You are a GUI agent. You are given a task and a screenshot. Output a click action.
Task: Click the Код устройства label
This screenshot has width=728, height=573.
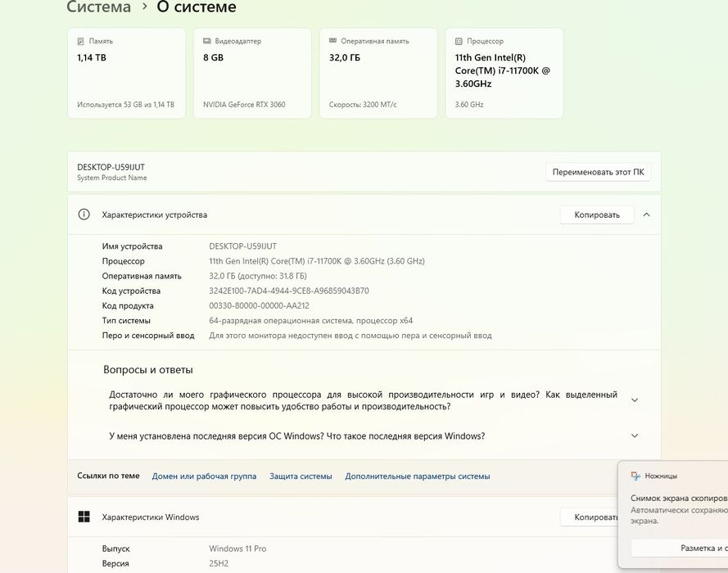click(x=131, y=291)
